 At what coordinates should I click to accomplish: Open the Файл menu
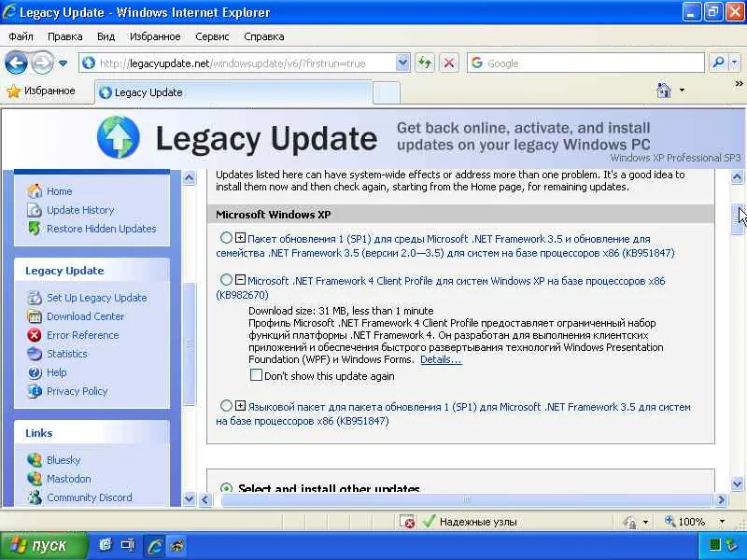point(21,36)
